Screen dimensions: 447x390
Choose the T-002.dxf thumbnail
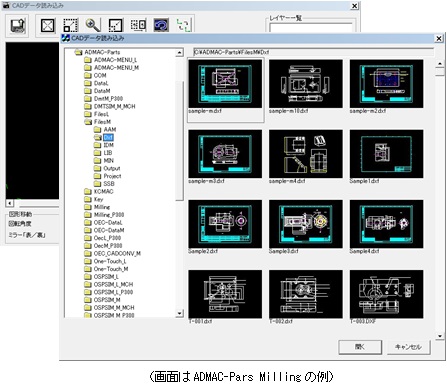(x=306, y=294)
